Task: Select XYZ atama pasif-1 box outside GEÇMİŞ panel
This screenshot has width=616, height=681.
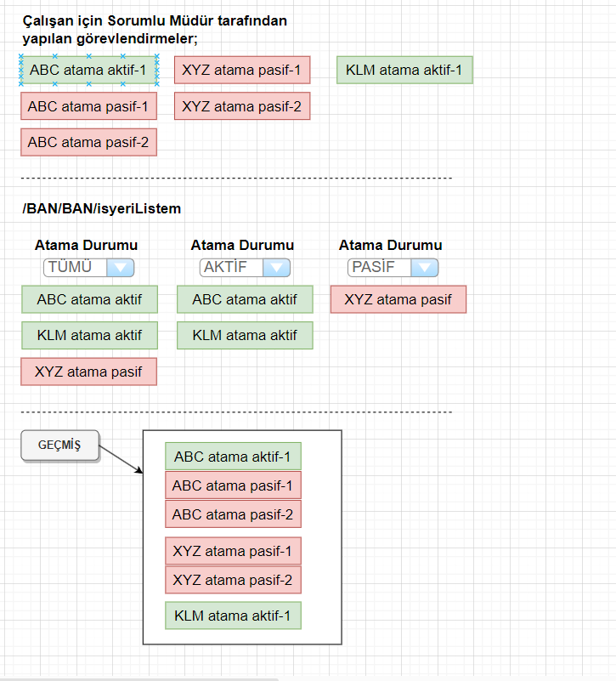Action: tap(241, 70)
